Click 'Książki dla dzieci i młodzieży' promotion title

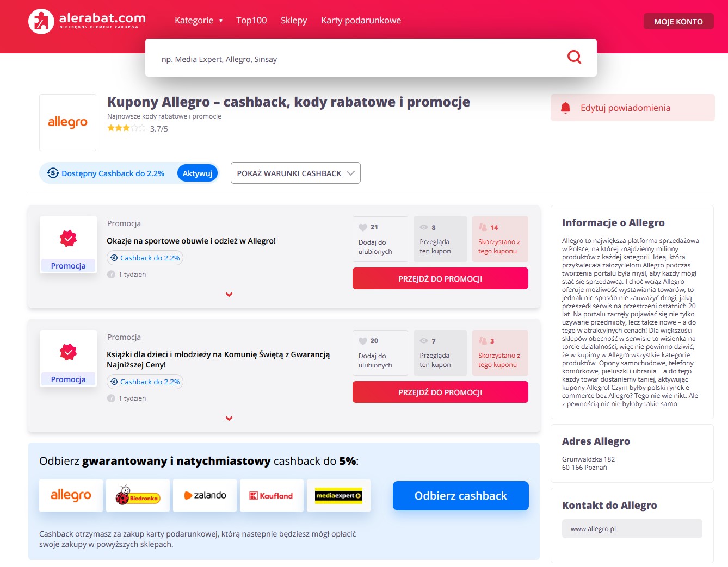point(218,359)
